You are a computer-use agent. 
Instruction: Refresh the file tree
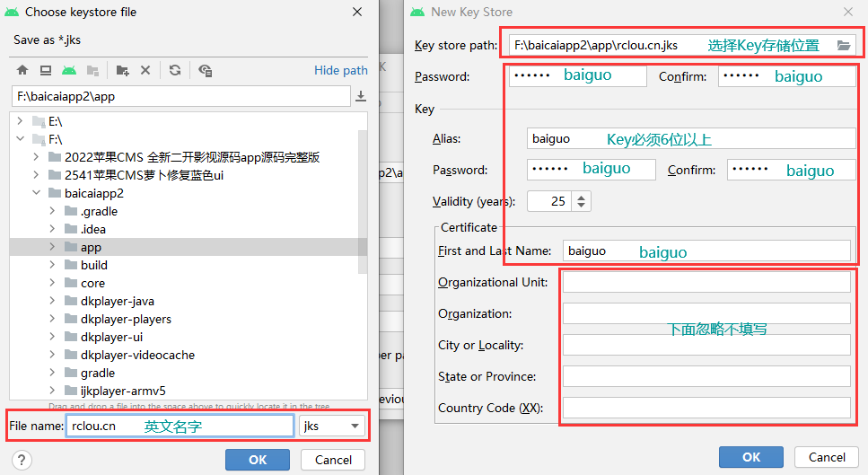tap(175, 70)
